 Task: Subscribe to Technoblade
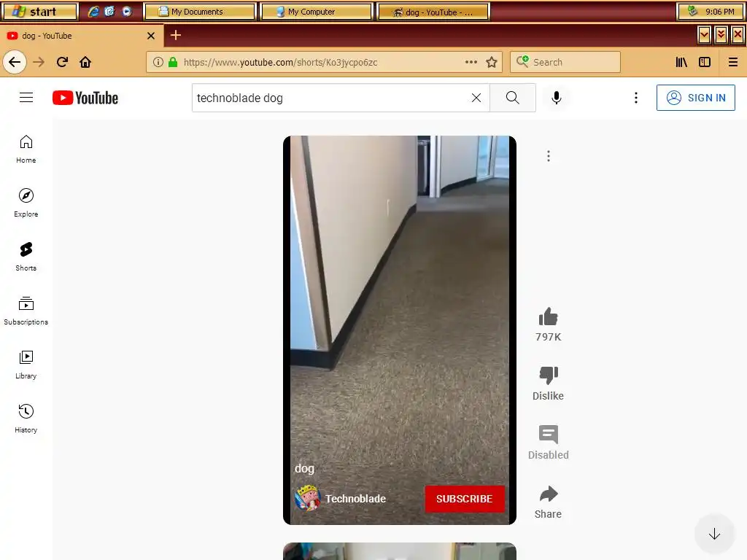click(x=465, y=499)
